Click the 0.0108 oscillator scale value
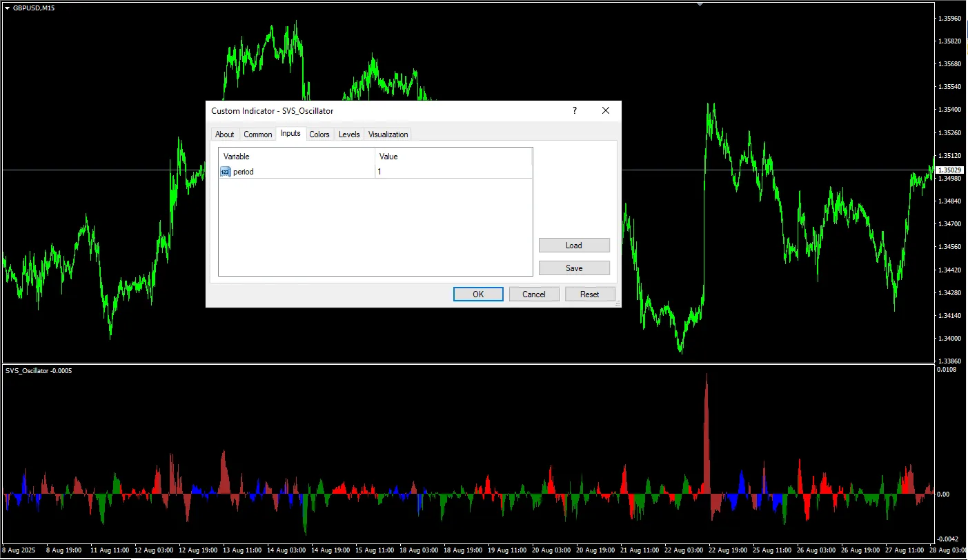This screenshot has width=968, height=560. tap(947, 370)
